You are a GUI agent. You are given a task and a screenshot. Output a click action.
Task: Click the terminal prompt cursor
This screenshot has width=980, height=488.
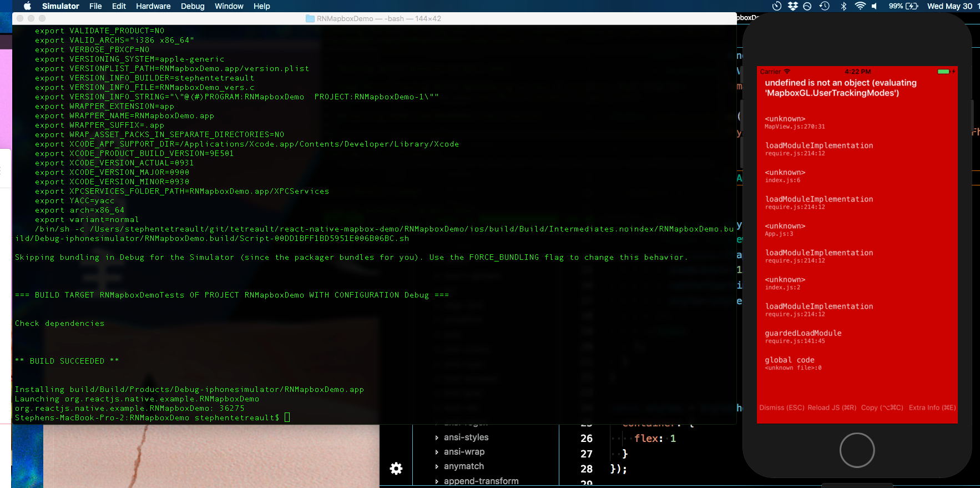coord(287,417)
